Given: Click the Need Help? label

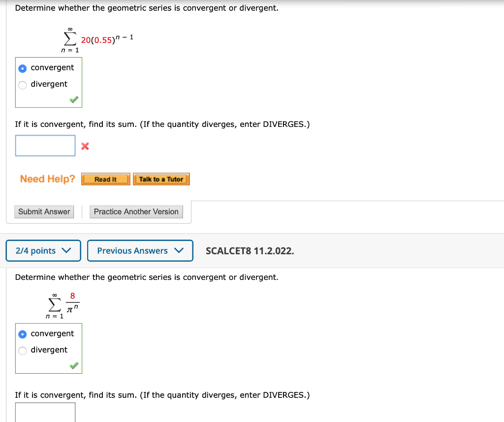Looking at the screenshot, I should click(46, 179).
